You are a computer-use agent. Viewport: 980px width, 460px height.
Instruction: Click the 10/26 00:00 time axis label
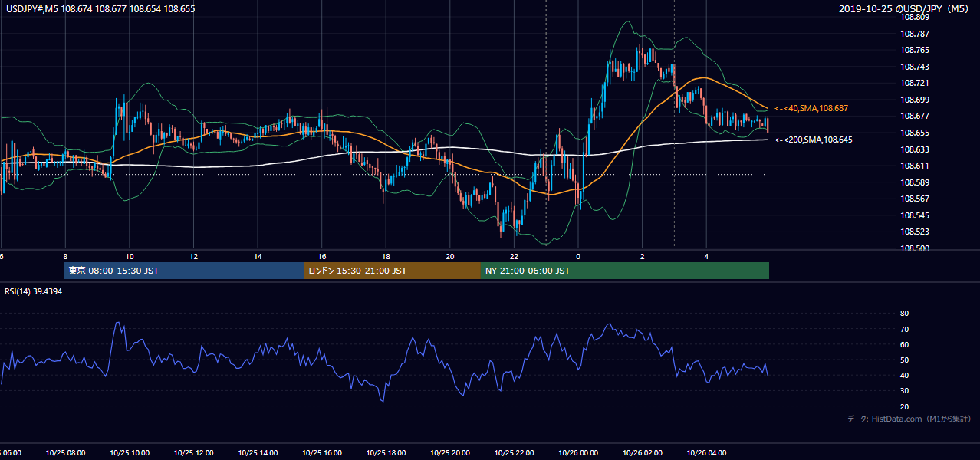click(578, 453)
